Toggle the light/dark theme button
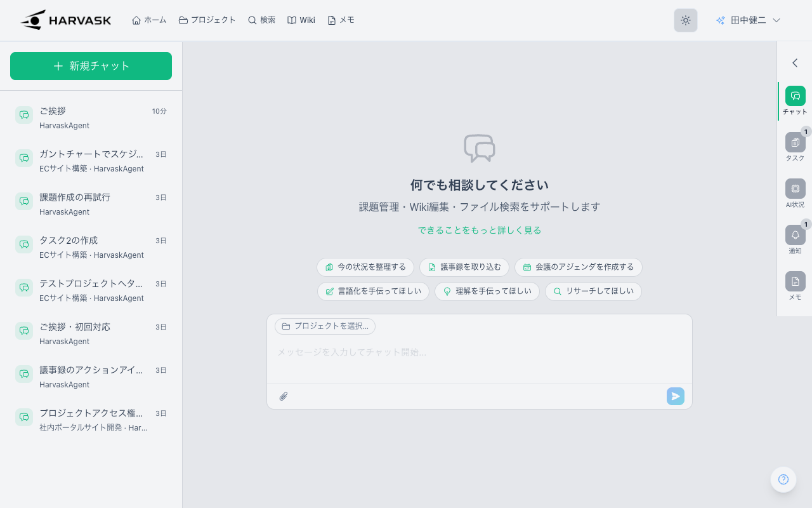The height and width of the screenshot is (508, 812). coord(685,20)
